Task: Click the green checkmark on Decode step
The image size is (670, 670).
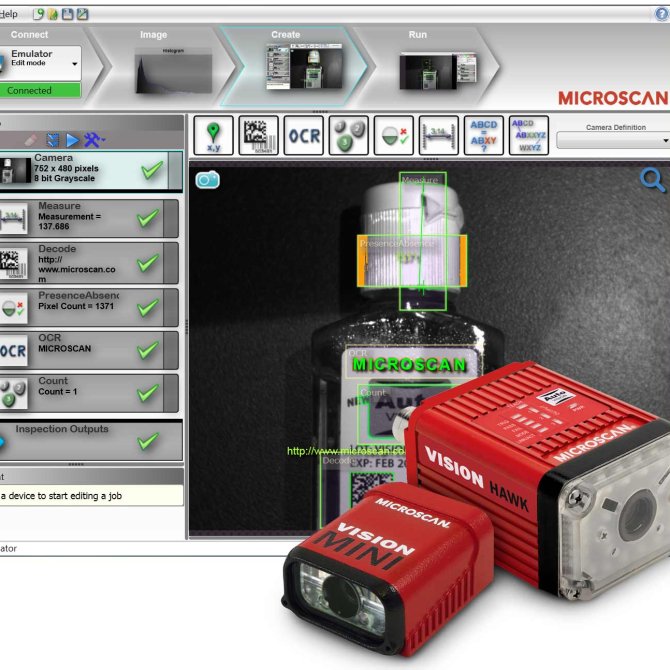Action: (x=148, y=263)
